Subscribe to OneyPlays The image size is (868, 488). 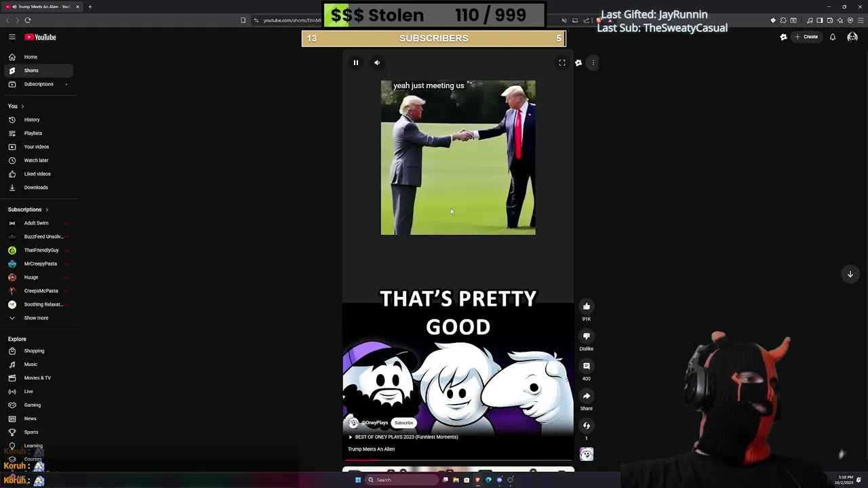click(403, 423)
